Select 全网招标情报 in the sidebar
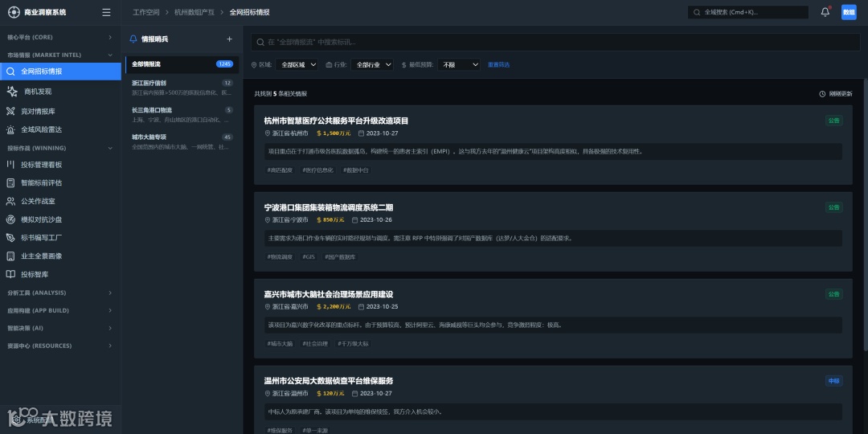The height and width of the screenshot is (434, 868). pyautogui.click(x=60, y=72)
